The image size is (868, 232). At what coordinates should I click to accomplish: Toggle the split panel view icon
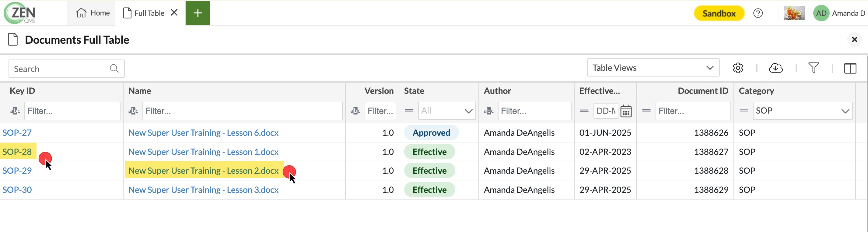(x=850, y=68)
